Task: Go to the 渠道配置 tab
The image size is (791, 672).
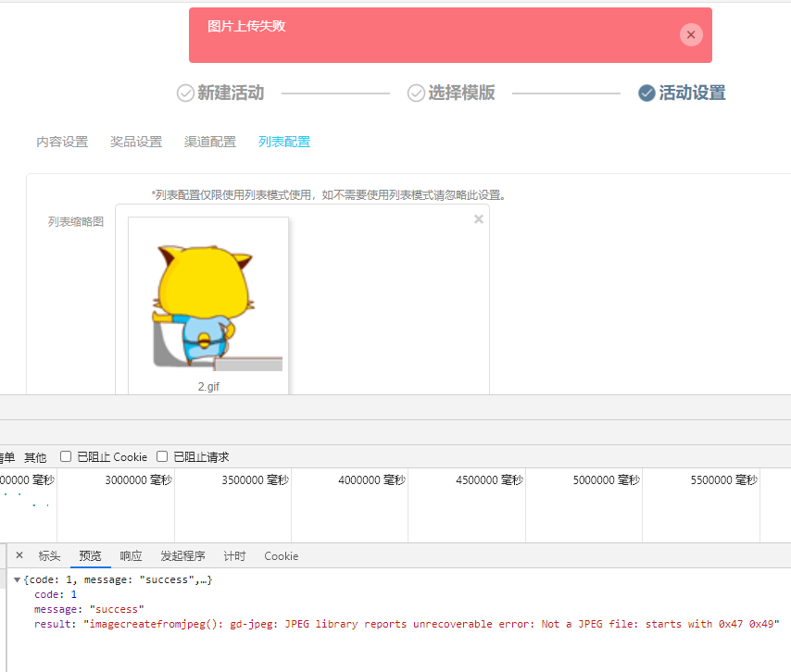Action: 210,142
